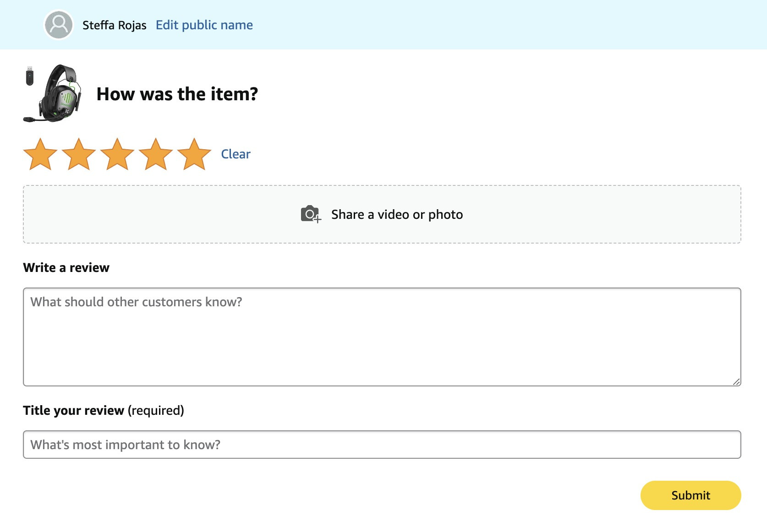Image resolution: width=767 pixels, height=532 pixels.
Task: Click the text area resize handle
Action: point(736,382)
